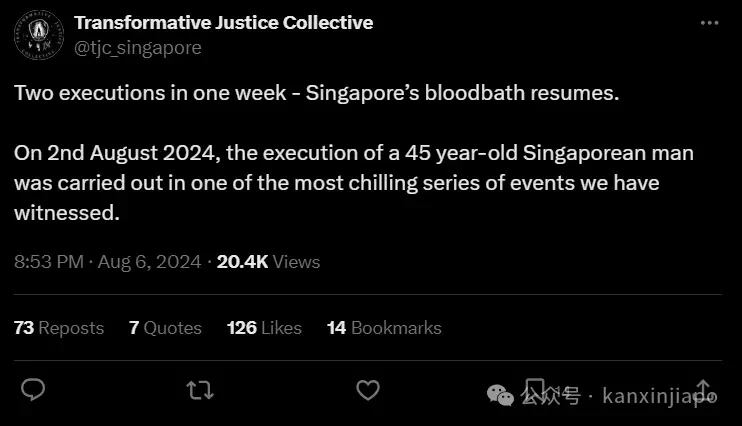This screenshot has width=742, height=426.
Task: Open the reply comment bubble icon
Action: point(33,390)
